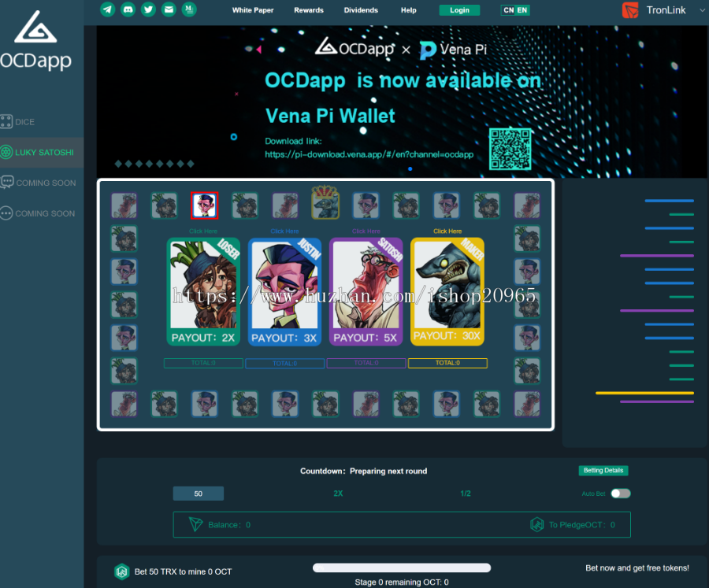Click the Login button
The height and width of the screenshot is (588, 709).
pyautogui.click(x=459, y=10)
